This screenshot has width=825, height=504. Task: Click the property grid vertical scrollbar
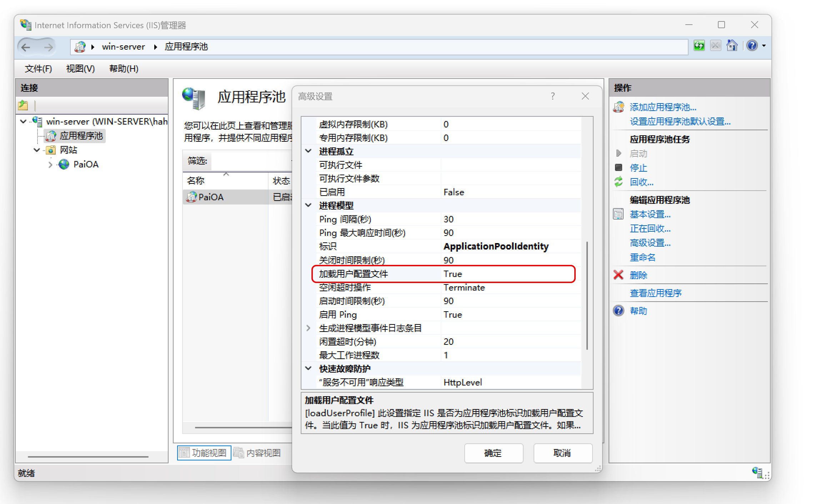click(x=587, y=296)
